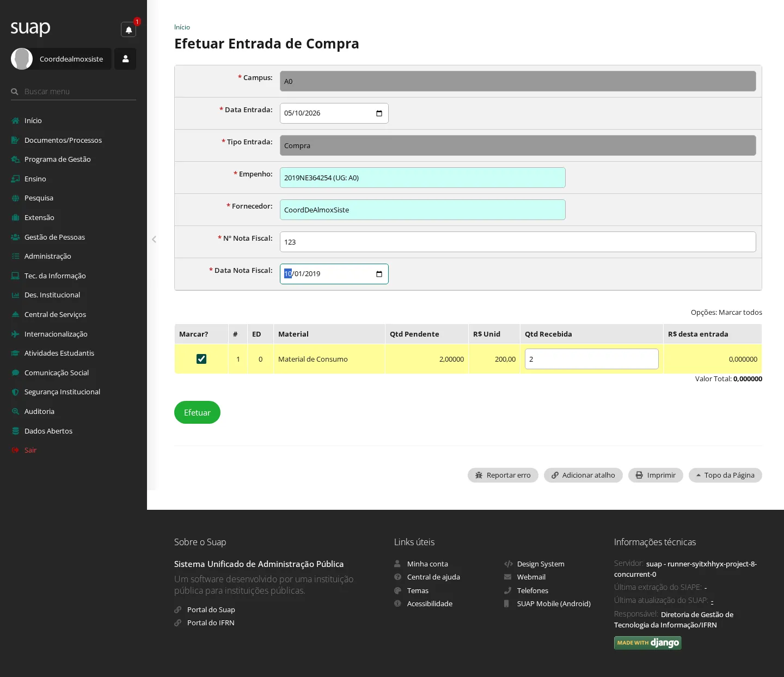Click the Início breadcrumb link
The image size is (784, 677).
point(182,27)
